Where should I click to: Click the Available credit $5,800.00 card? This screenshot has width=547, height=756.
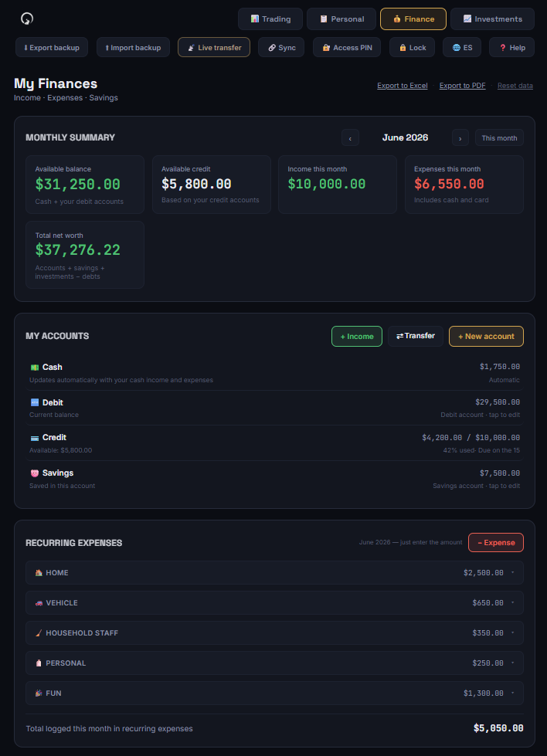[x=211, y=185]
